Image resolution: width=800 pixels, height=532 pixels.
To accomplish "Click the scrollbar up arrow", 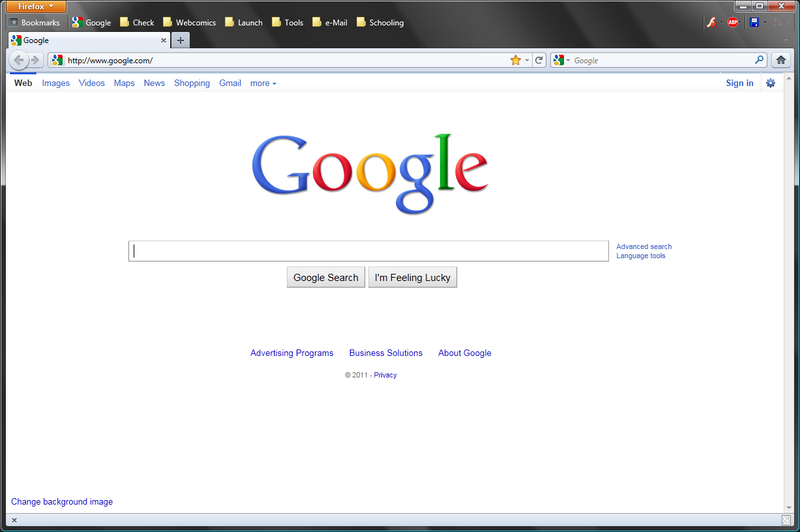I will [x=789, y=79].
